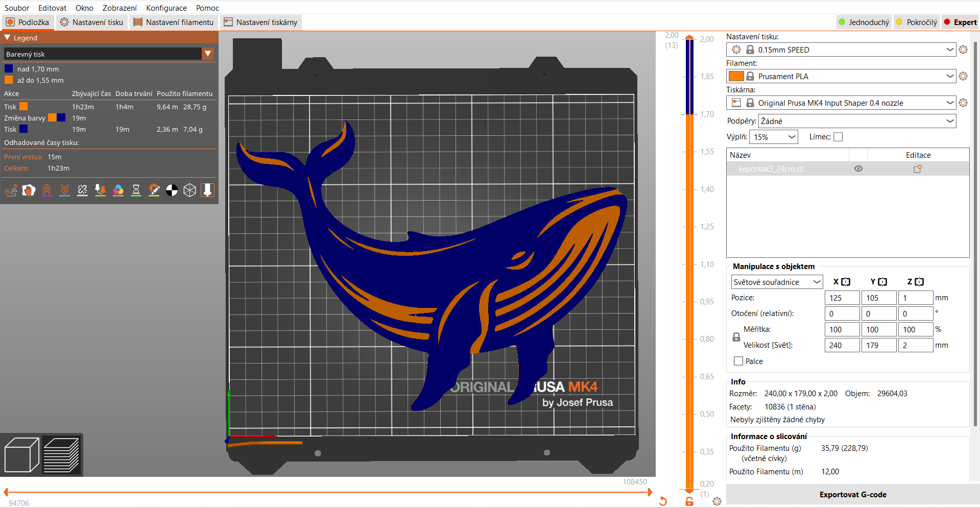Open layer slider settings gear
Image resolution: width=980 pixels, height=508 pixels.
click(x=717, y=501)
